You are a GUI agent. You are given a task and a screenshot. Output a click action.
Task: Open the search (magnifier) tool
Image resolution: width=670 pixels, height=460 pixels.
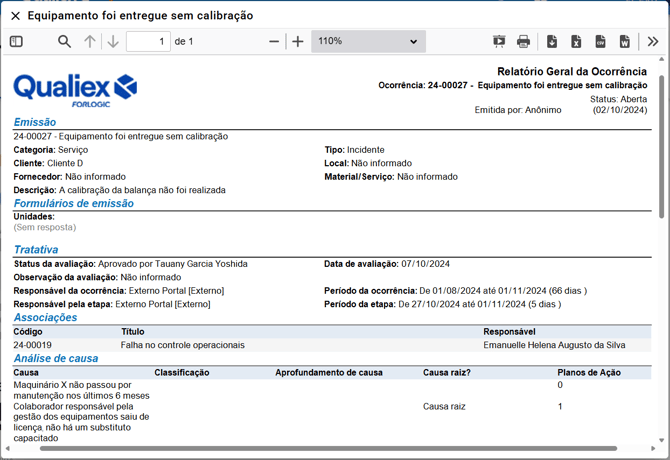tap(64, 42)
